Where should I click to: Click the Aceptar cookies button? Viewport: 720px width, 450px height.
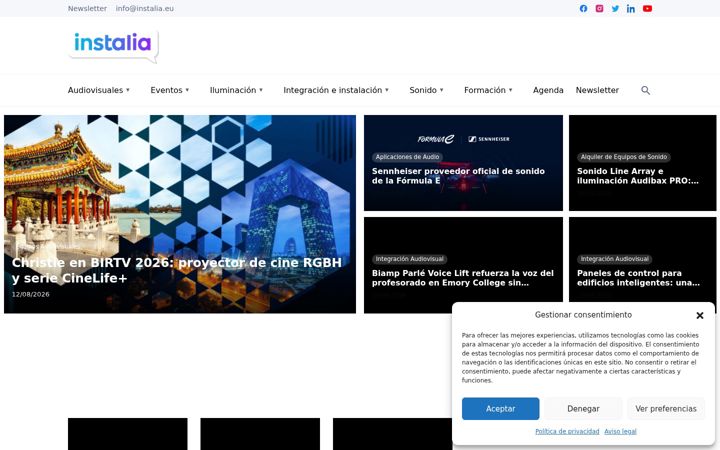501,409
